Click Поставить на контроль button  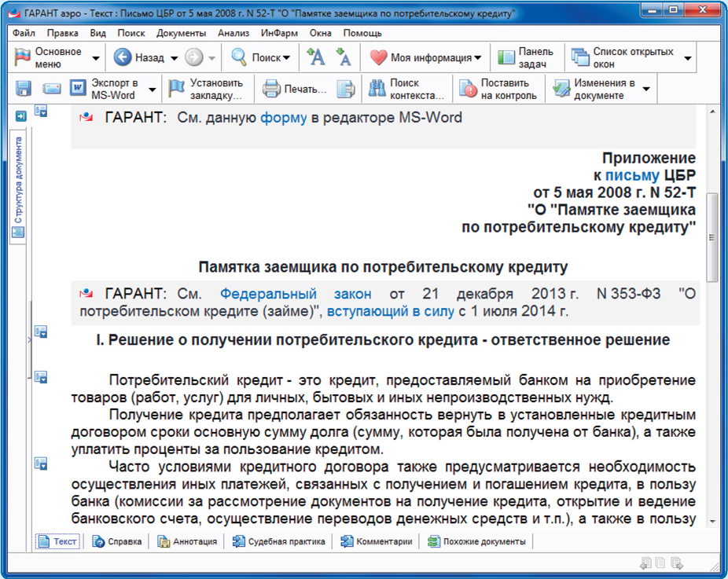click(500, 89)
